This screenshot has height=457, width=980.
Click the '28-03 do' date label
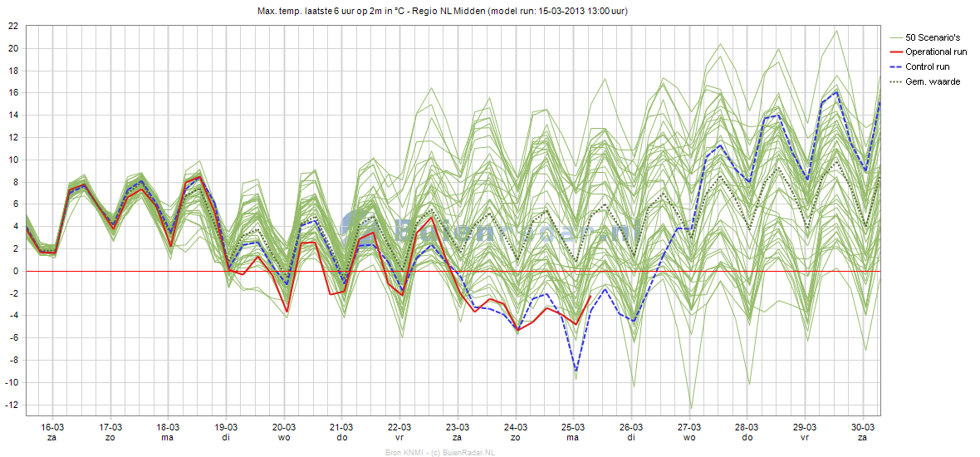click(x=747, y=432)
